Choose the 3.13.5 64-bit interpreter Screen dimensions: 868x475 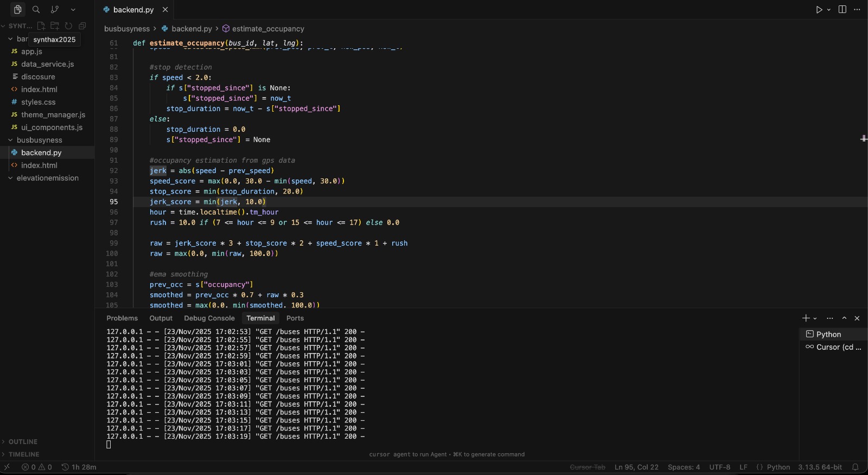pyautogui.click(x=820, y=467)
